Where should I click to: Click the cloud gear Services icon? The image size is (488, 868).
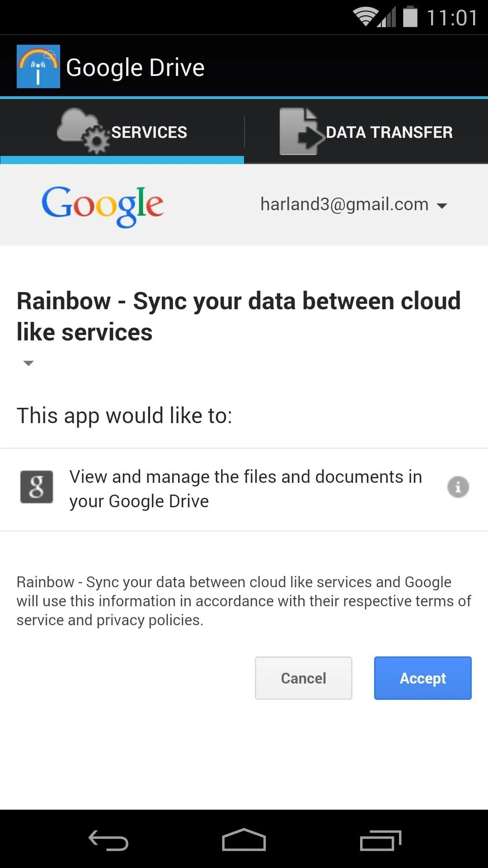(84, 131)
